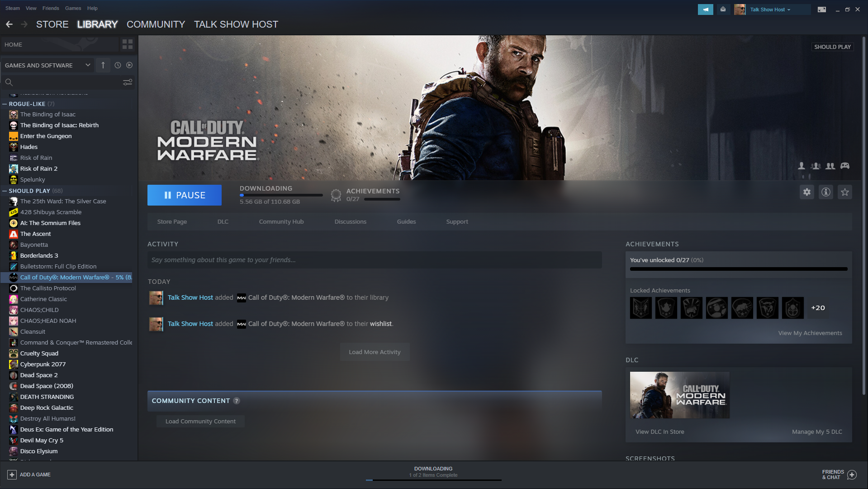Click the single-player feature icon

pos(802,166)
